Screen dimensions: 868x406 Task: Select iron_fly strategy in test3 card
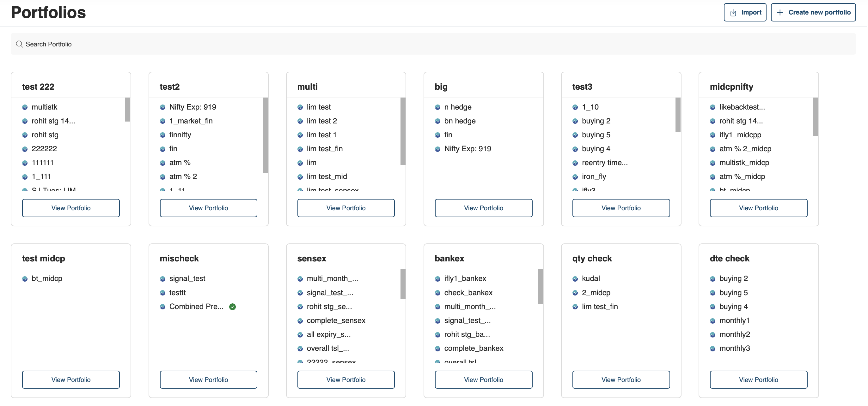coord(594,176)
